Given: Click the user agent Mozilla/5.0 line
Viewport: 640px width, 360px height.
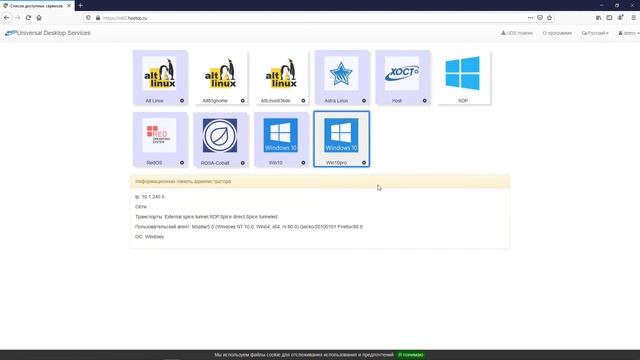Looking at the screenshot, I should coord(249,227).
